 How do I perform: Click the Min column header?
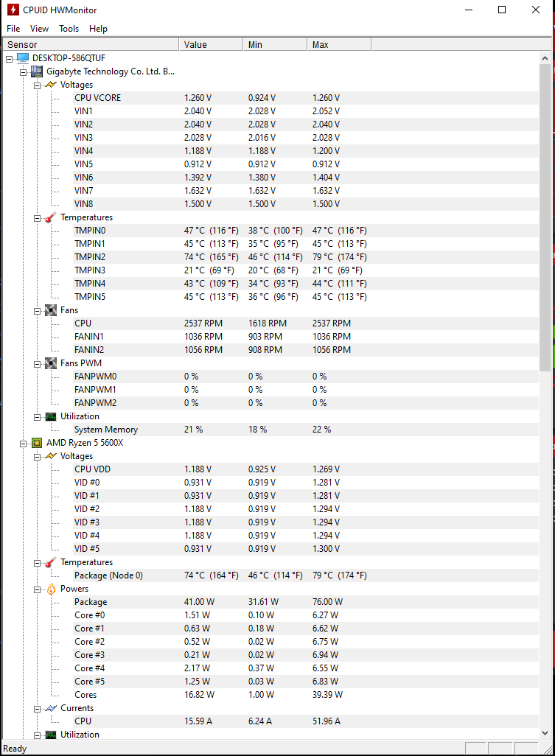(x=275, y=44)
